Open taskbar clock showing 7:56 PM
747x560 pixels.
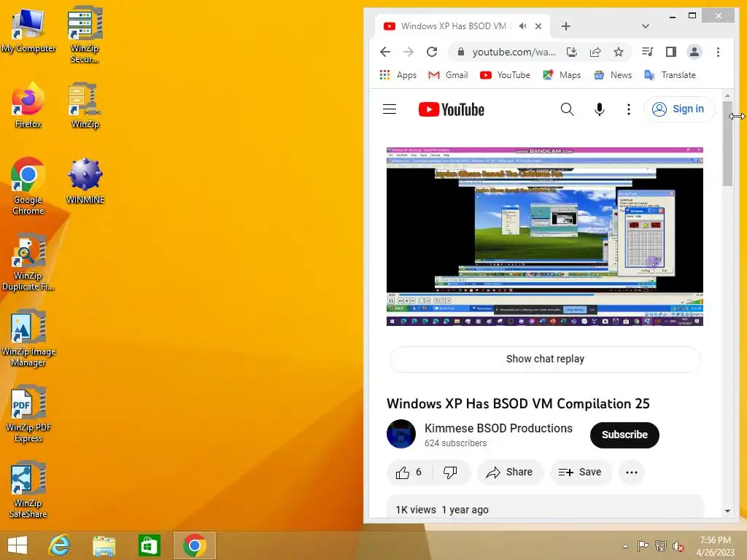[715, 546]
